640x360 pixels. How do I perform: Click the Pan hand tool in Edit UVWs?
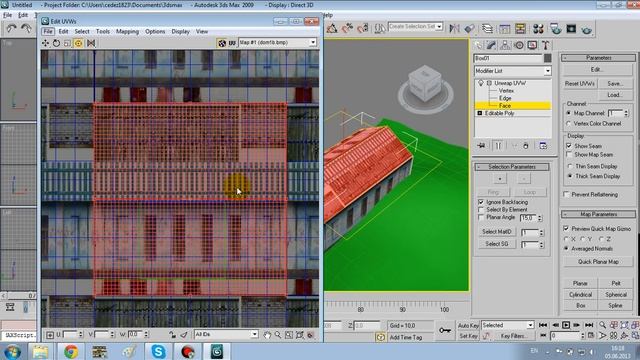[267, 335]
